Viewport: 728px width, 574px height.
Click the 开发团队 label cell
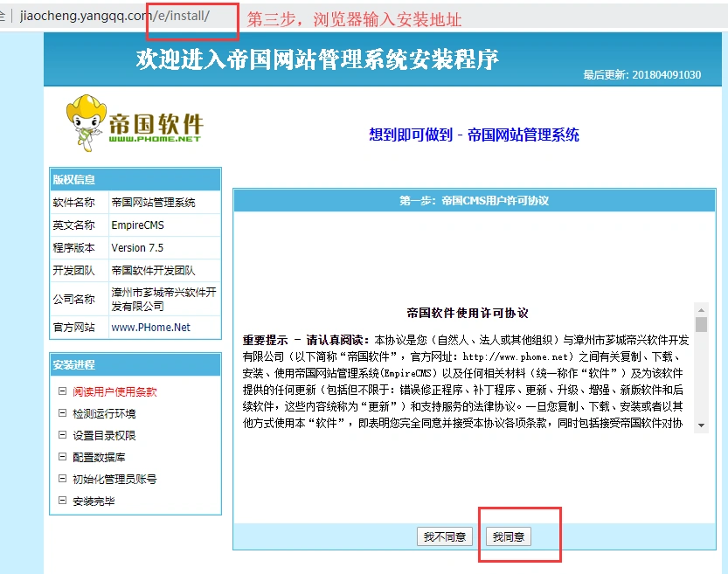click(79, 271)
